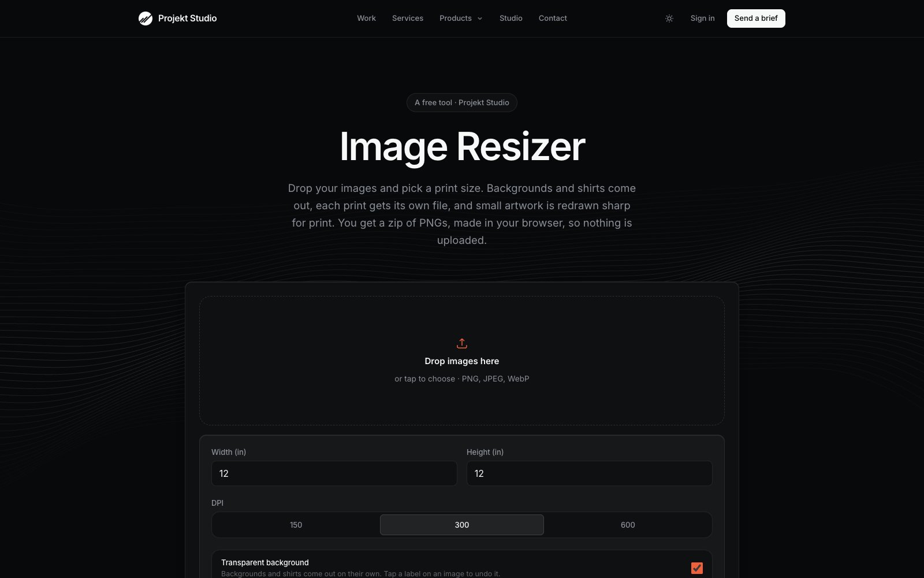Click the Drop images here text
The image size is (924, 578).
point(462,361)
